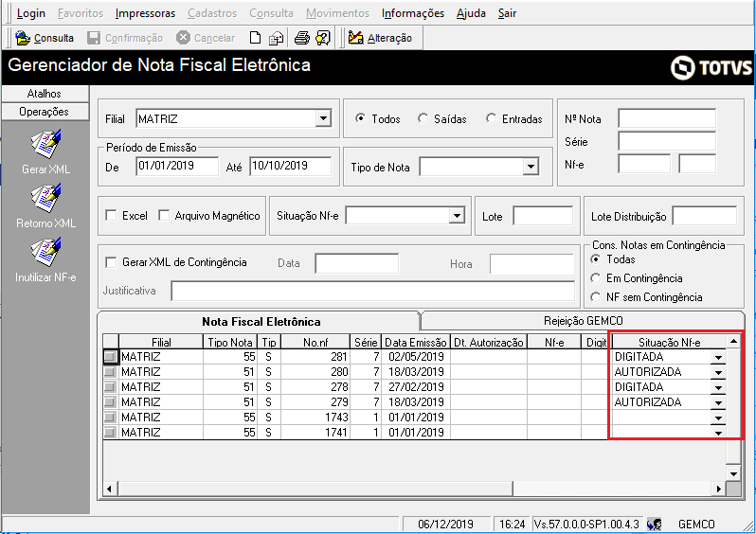Select the row marker for nota 1743
The image size is (756, 534).
(x=111, y=417)
